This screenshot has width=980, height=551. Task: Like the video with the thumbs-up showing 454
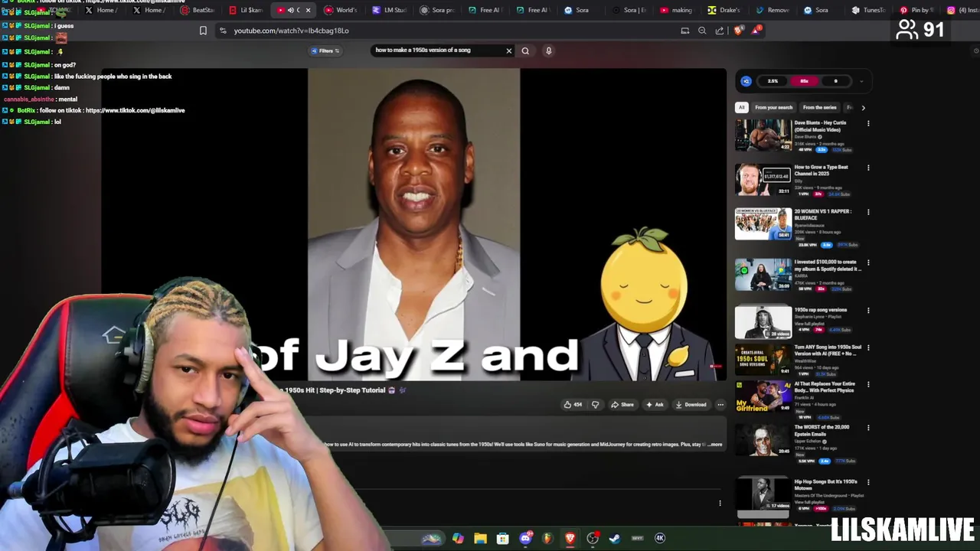[x=573, y=404]
